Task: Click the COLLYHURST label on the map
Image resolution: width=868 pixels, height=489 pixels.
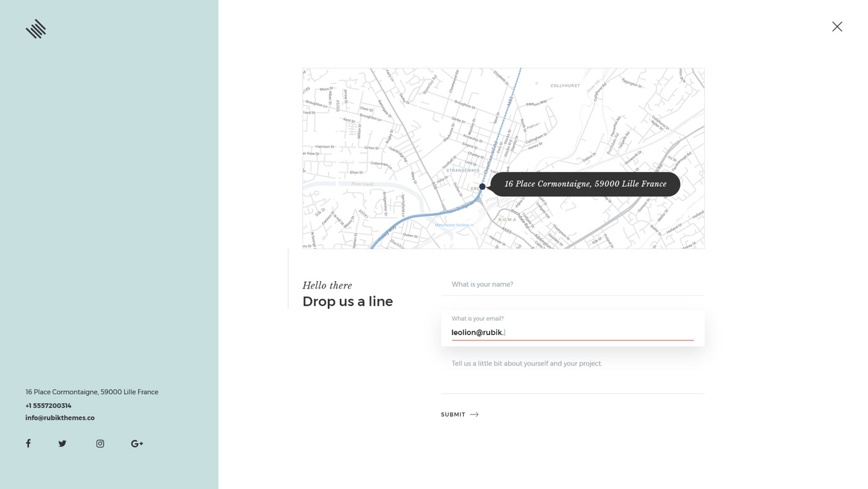Action: click(565, 86)
